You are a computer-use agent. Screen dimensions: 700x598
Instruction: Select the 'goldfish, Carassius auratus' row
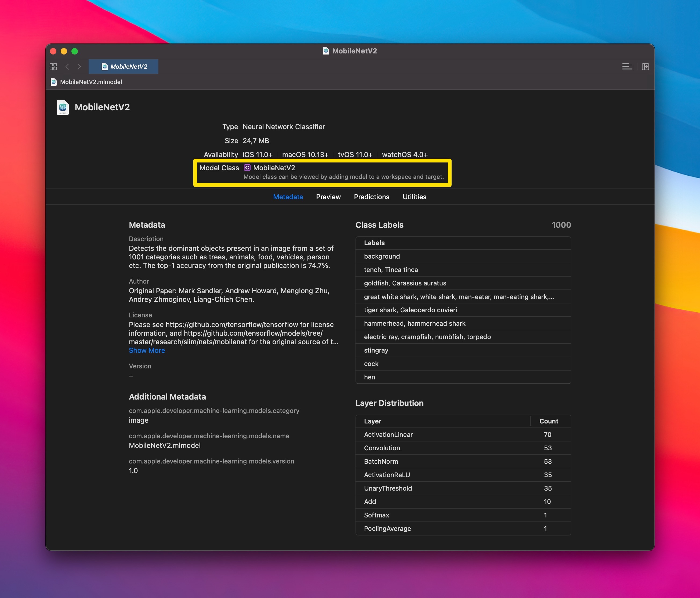click(x=463, y=283)
